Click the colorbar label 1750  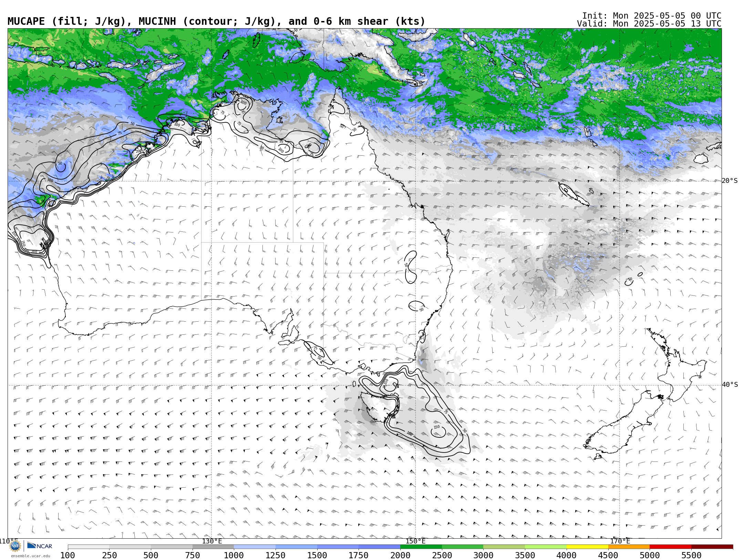[x=359, y=556]
